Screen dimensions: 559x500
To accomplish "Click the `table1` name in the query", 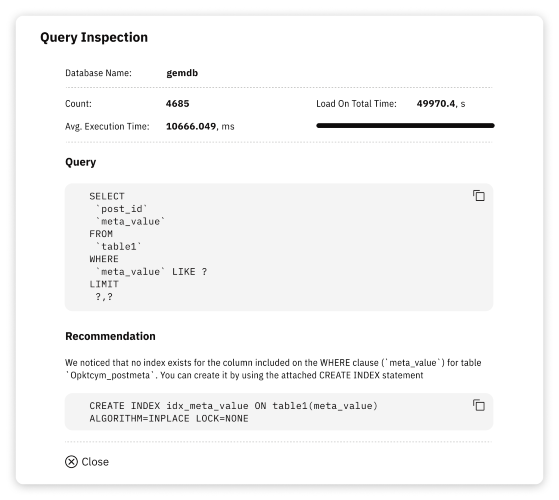I will coord(118,247).
